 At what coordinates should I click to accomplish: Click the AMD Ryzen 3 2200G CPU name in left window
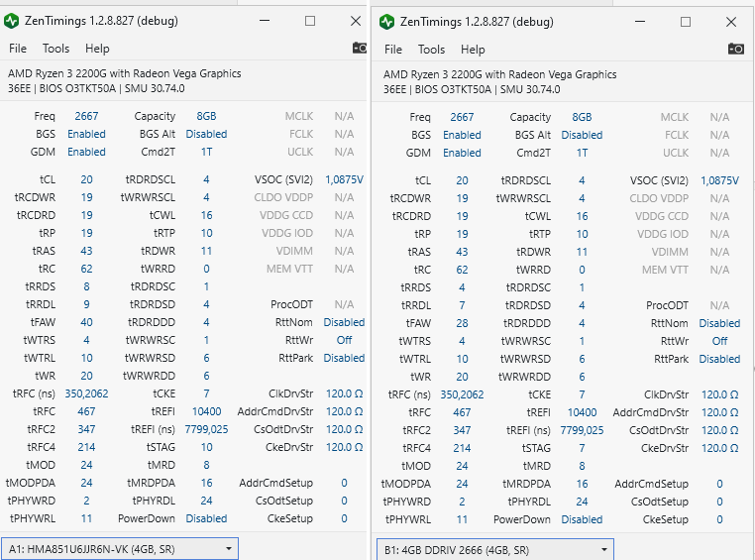click(125, 73)
